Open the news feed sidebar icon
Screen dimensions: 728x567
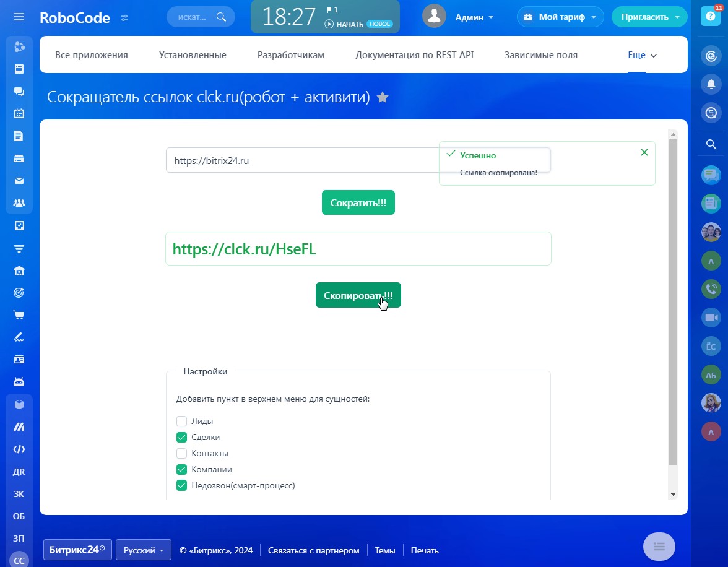19,69
